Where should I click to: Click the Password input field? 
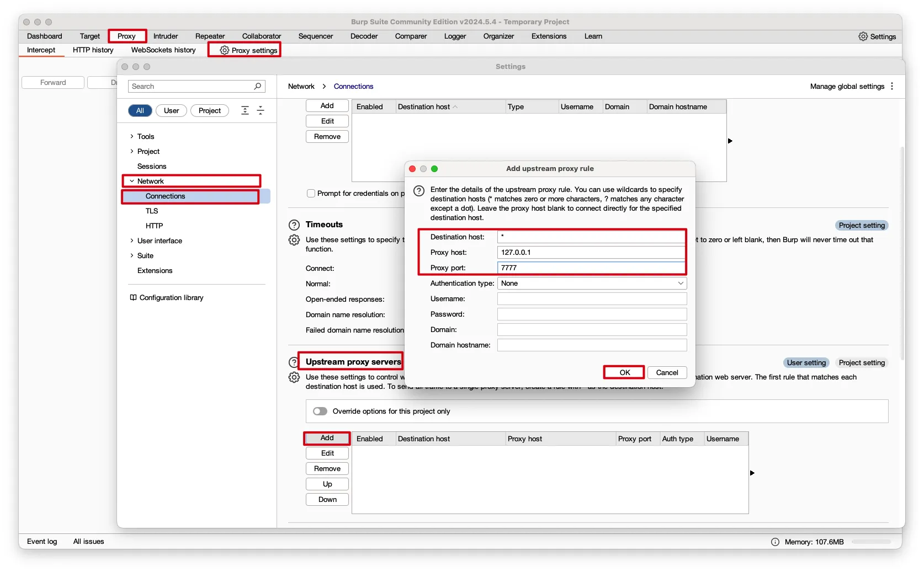click(592, 314)
